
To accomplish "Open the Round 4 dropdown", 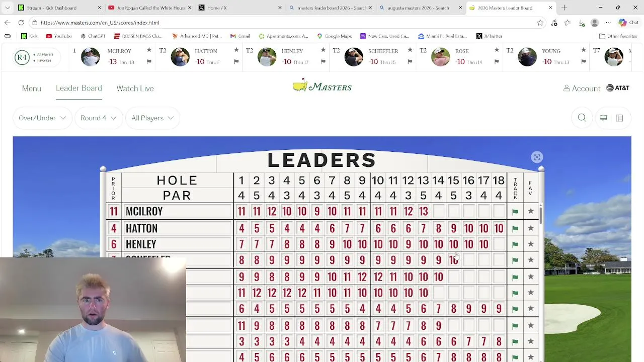I will (x=98, y=118).
